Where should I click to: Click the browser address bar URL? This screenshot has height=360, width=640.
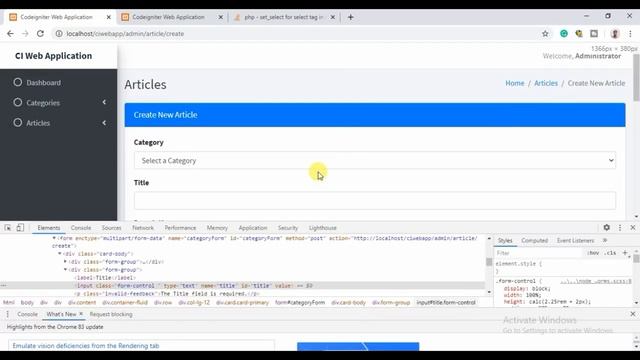click(125, 34)
